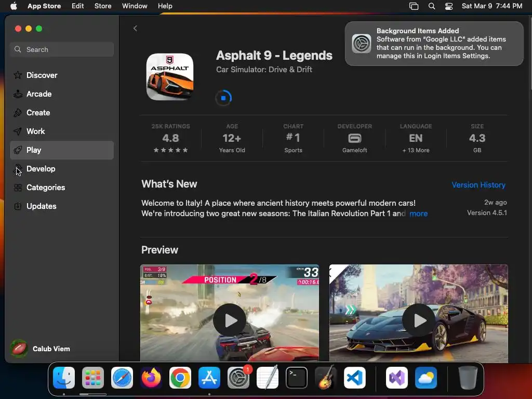The height and width of the screenshot is (399, 532).
Task: Click the 4.8 ratings stat
Action: (x=170, y=138)
